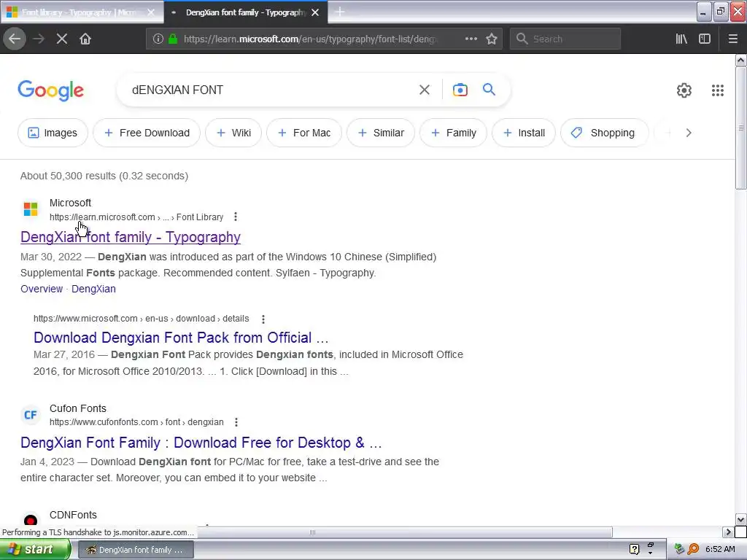
Task: Click the Microsoft favicon beside first result
Action: 31,209
